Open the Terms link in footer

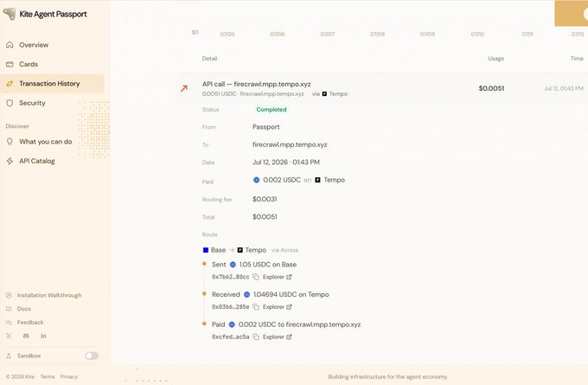48,376
